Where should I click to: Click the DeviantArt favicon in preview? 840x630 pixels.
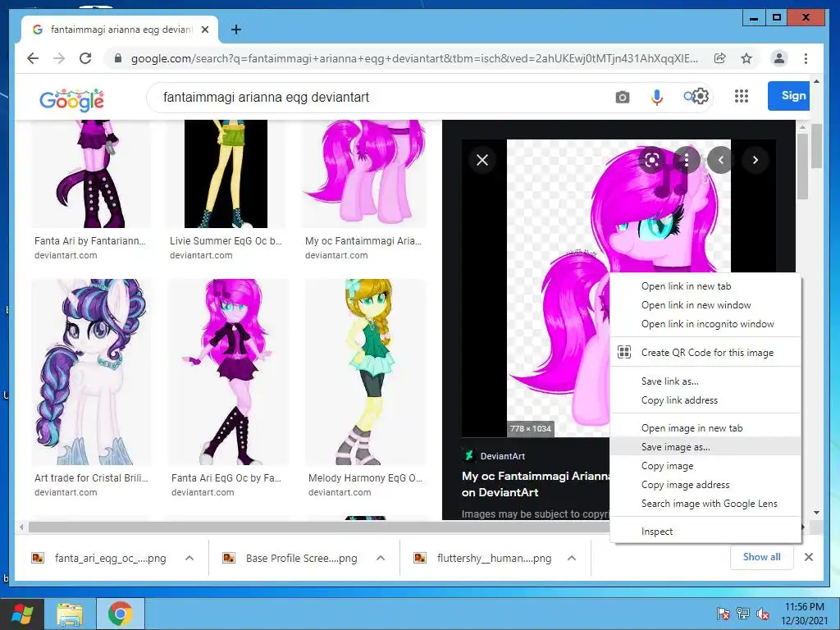[x=468, y=456]
